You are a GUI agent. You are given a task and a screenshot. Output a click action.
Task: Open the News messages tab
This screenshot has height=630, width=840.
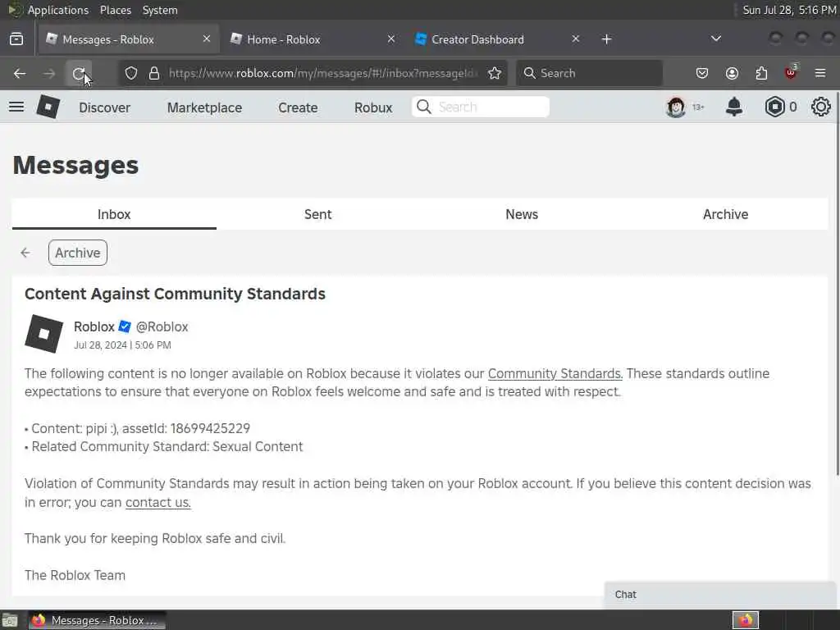tap(522, 214)
